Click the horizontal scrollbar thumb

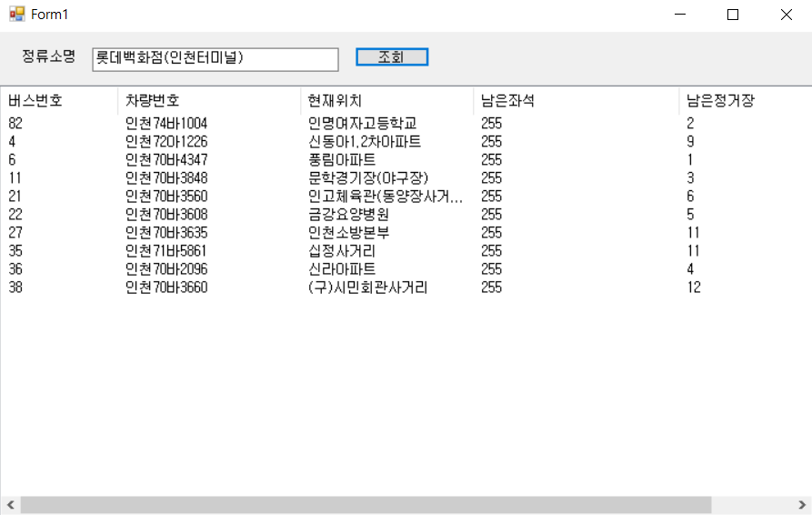pos(366,505)
